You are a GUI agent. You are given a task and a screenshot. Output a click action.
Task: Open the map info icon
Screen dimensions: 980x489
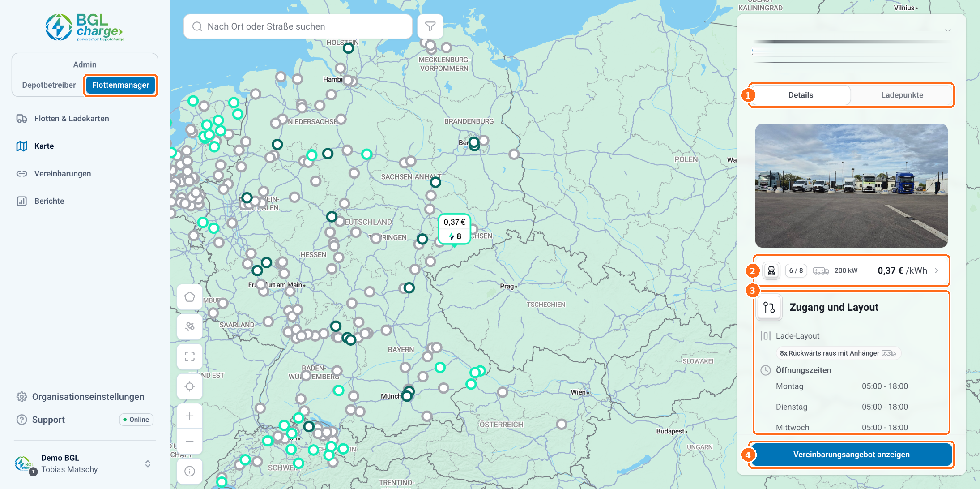click(190, 471)
